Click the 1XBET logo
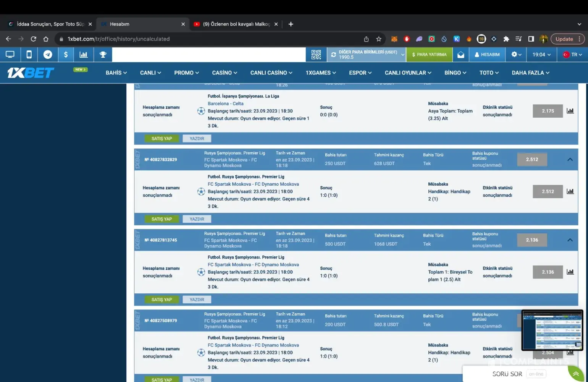588x382 pixels. [x=31, y=73]
